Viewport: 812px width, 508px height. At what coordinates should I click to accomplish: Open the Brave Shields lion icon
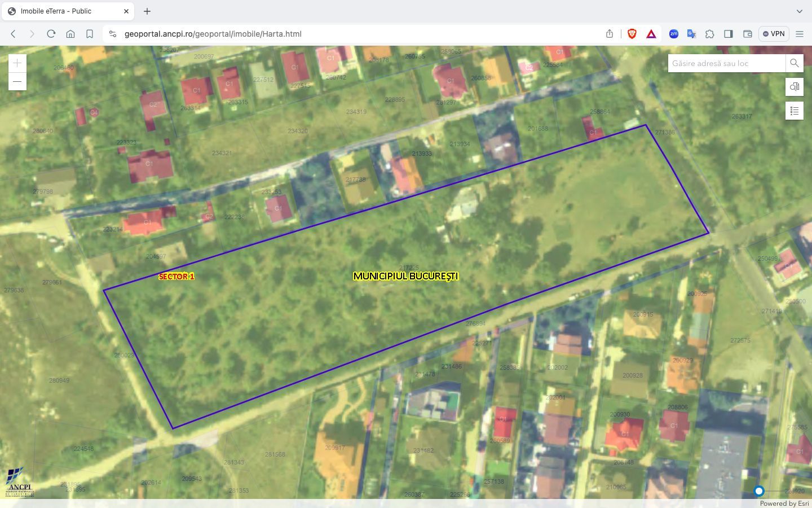(x=632, y=34)
